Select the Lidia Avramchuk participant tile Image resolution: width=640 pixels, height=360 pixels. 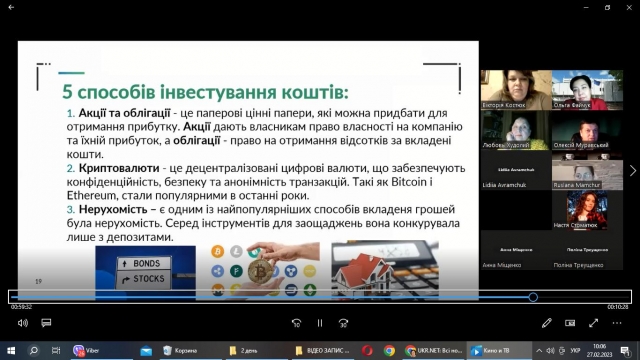(x=516, y=170)
